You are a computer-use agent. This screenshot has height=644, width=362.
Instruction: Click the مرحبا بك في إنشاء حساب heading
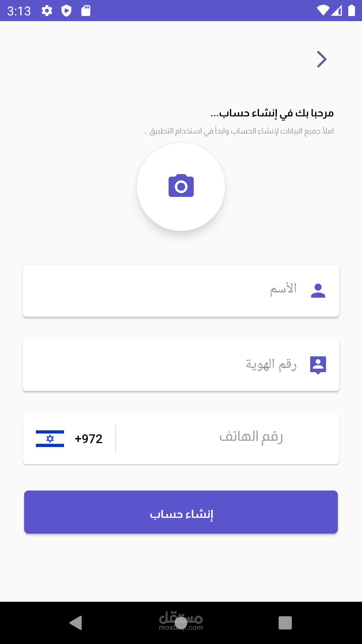coord(272,113)
